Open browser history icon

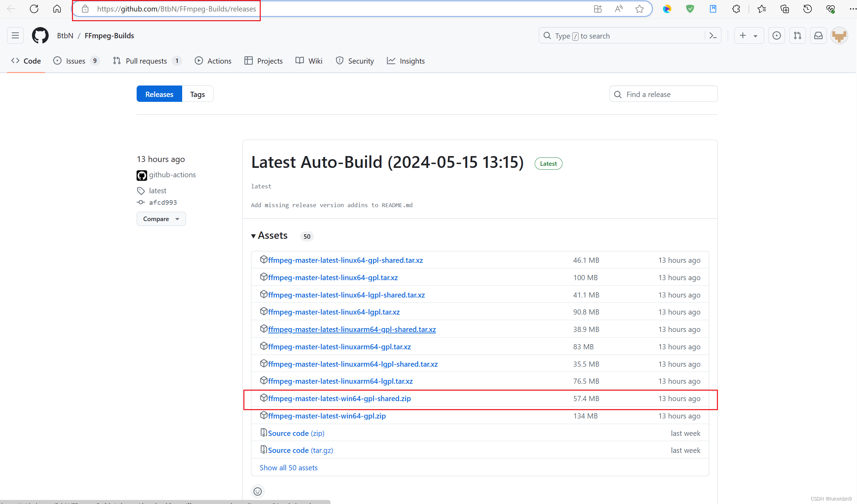coord(808,9)
